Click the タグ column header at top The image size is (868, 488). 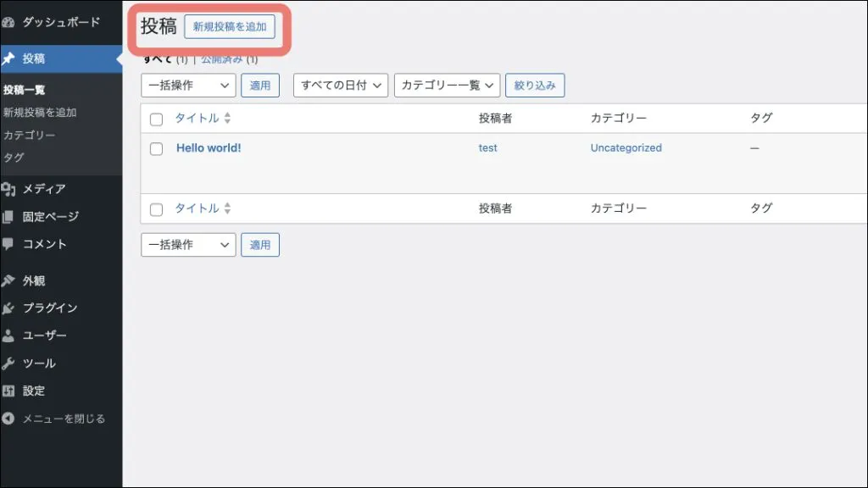click(761, 118)
